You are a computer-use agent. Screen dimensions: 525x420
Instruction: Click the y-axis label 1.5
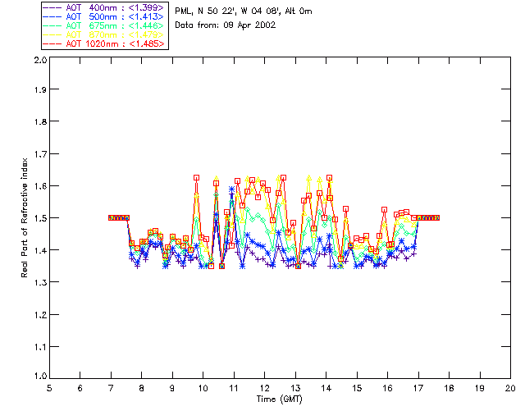(40, 218)
